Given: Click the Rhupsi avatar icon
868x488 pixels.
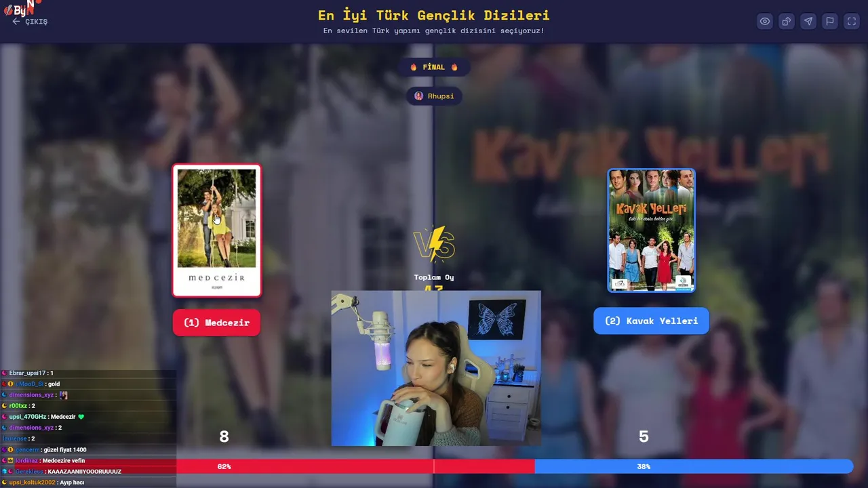Looking at the screenshot, I should tap(418, 96).
